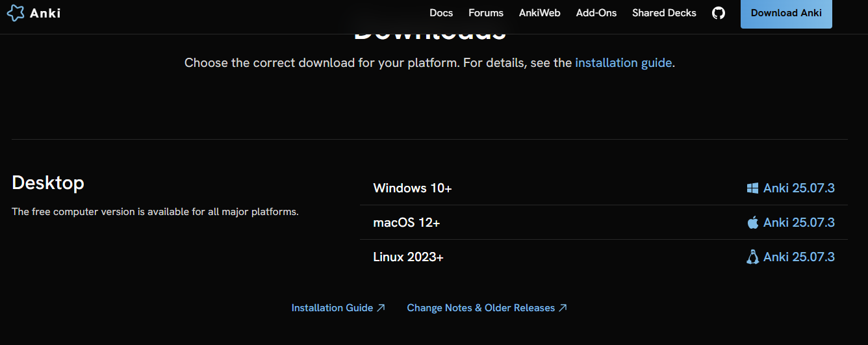Image resolution: width=868 pixels, height=345 pixels.
Task: Open the bottom Installation Guide link text
Action: tap(332, 308)
